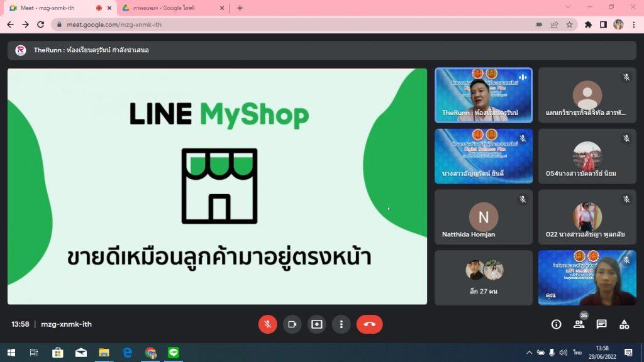Screen dimensions: 644x362
Task: Open volume control in system tray
Action: click(563, 353)
